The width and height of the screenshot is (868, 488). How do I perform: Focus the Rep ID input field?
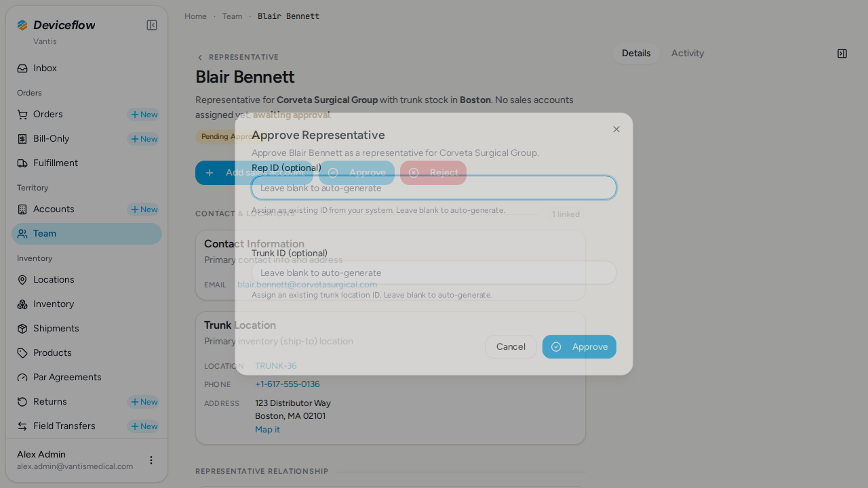434,188
